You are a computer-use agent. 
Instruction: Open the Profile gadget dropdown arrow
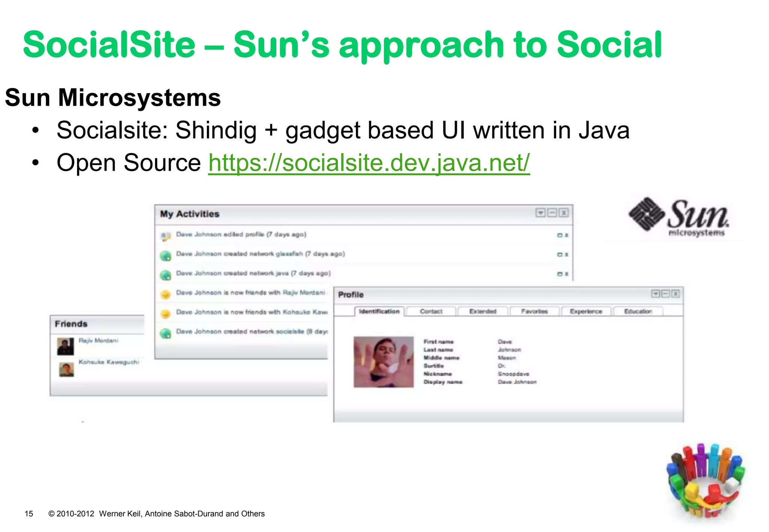pyautogui.click(x=655, y=294)
